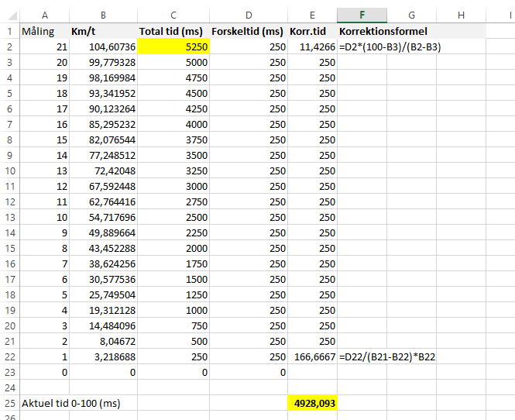The width and height of the screenshot is (515, 420).
Task: Select column B header
Action: coord(103,15)
